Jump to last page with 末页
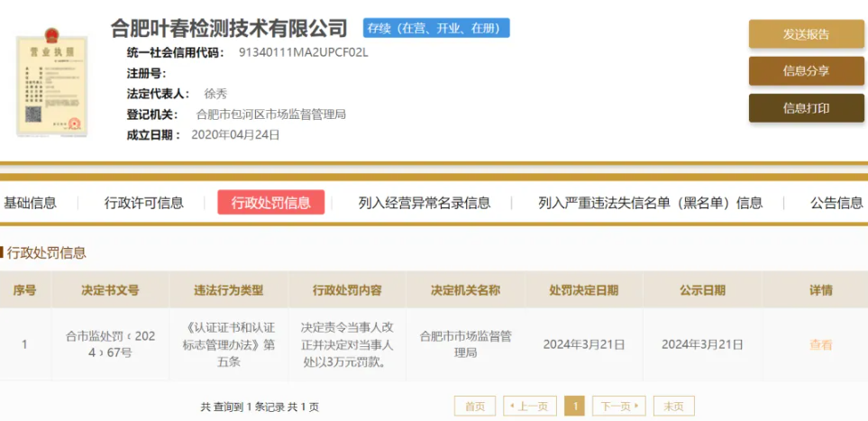This screenshot has height=421, width=868. (x=673, y=407)
